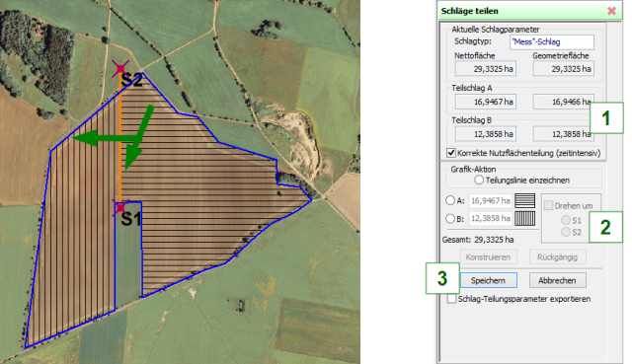Click the S2 marker point on map
The image size is (632, 364).
[120, 68]
